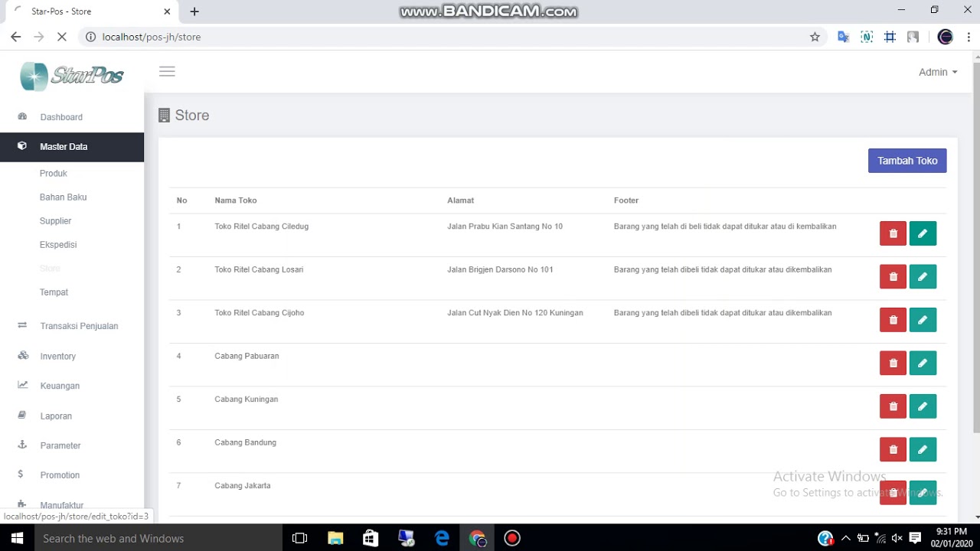Toggle sidebar with hamburger menu icon

click(x=167, y=71)
